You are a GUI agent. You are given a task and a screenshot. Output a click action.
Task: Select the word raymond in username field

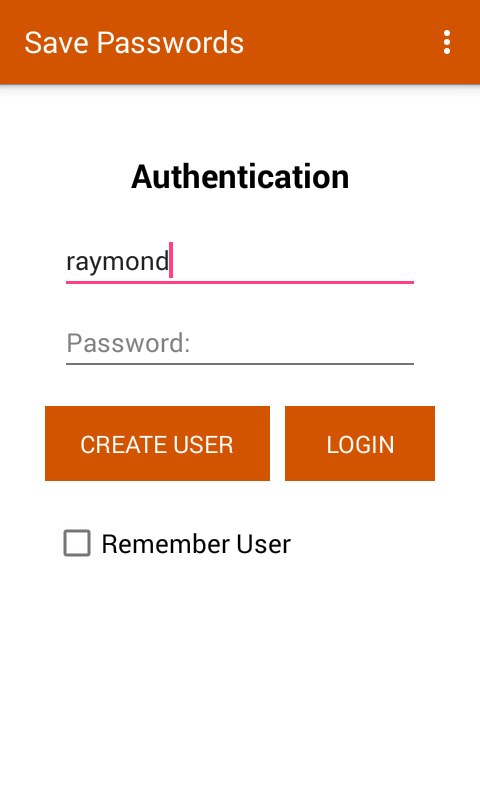coord(117,262)
